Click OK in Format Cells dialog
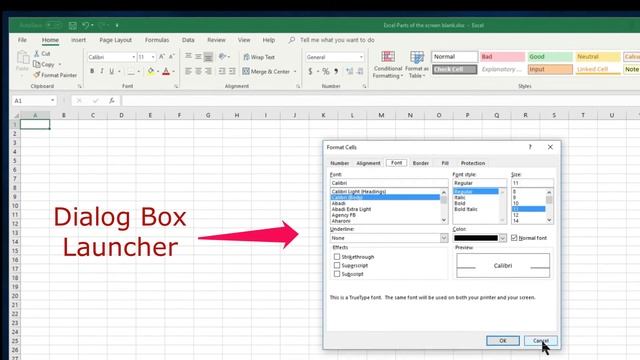The width and height of the screenshot is (640, 360). (x=503, y=340)
